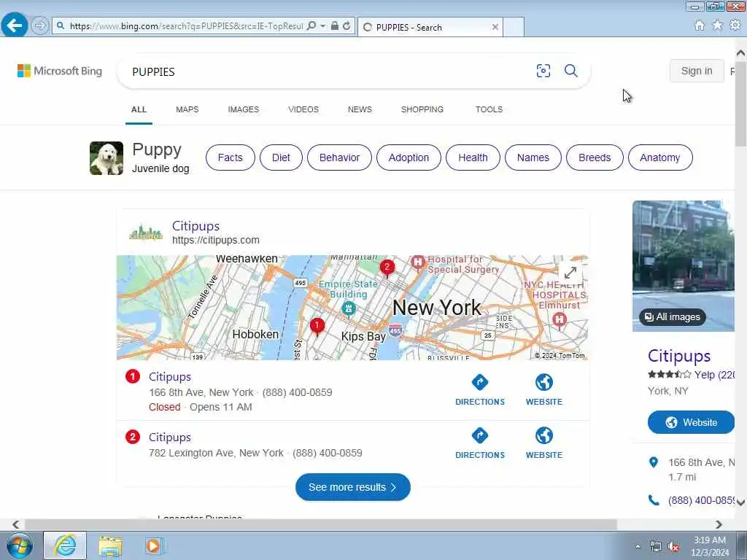Click the https://citipups.com URL text

[216, 241]
